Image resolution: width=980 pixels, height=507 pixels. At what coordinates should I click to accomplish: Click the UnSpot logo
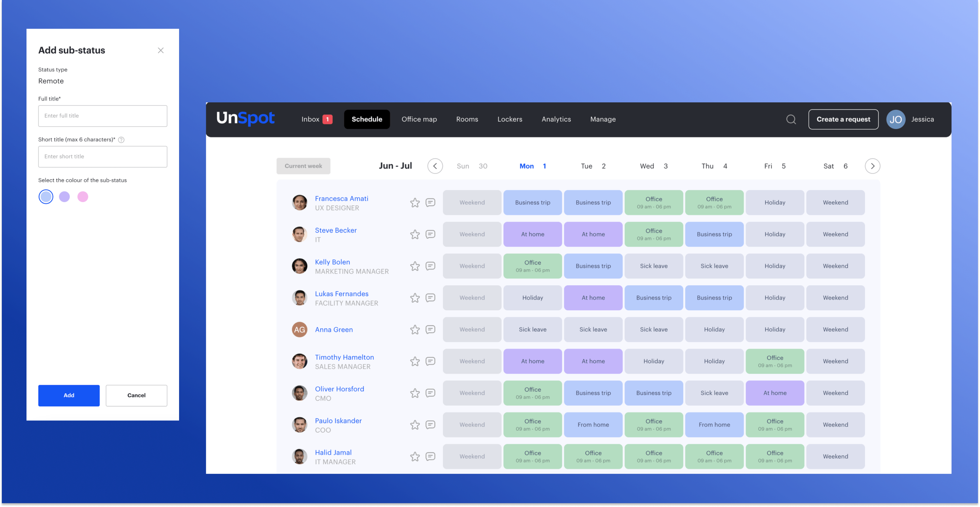[245, 119]
